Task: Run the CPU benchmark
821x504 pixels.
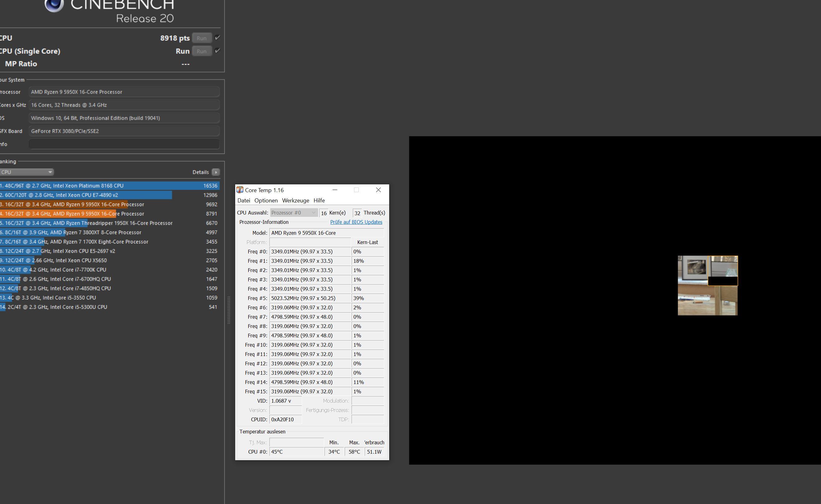Action: point(202,38)
